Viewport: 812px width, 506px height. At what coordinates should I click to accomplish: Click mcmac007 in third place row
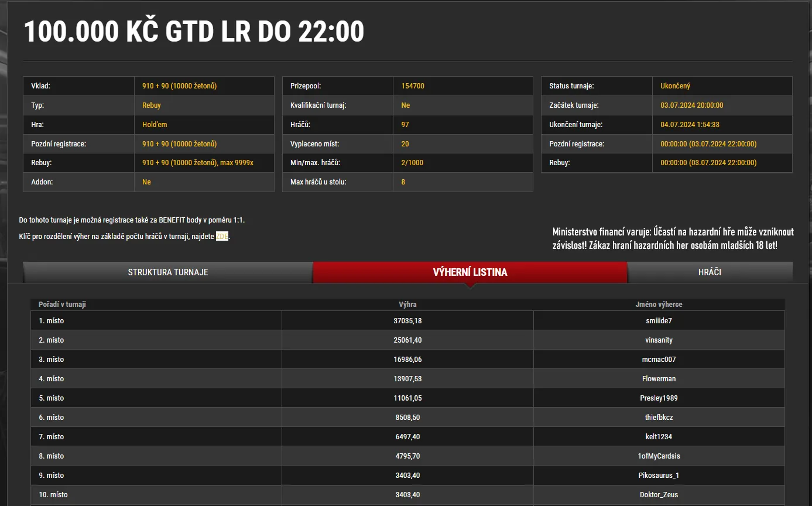(x=659, y=359)
